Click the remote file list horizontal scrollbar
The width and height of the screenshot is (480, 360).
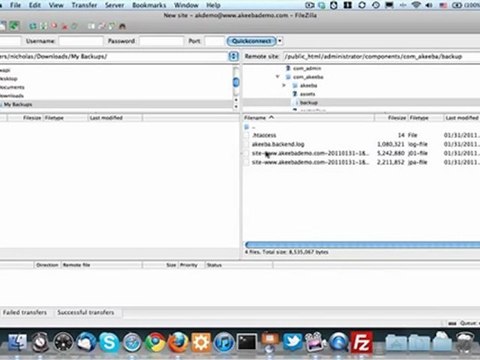362,245
